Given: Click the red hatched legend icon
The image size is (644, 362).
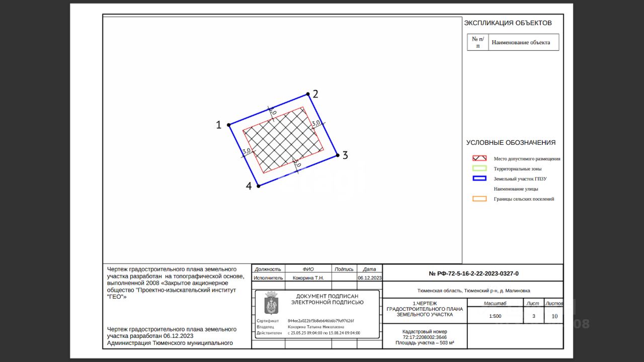Looking at the screenshot, I should pos(479,158).
